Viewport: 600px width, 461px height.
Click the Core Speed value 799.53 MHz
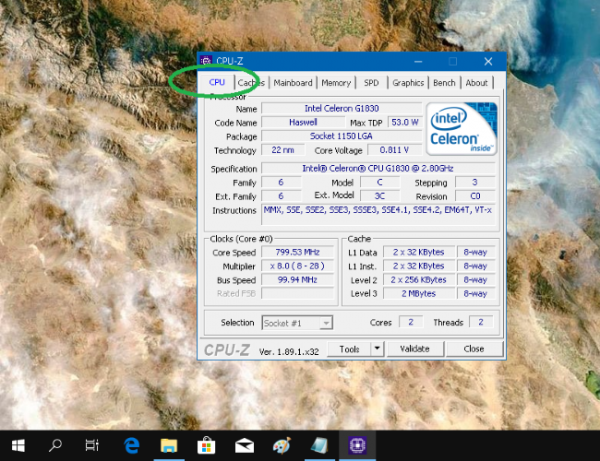[x=297, y=252]
